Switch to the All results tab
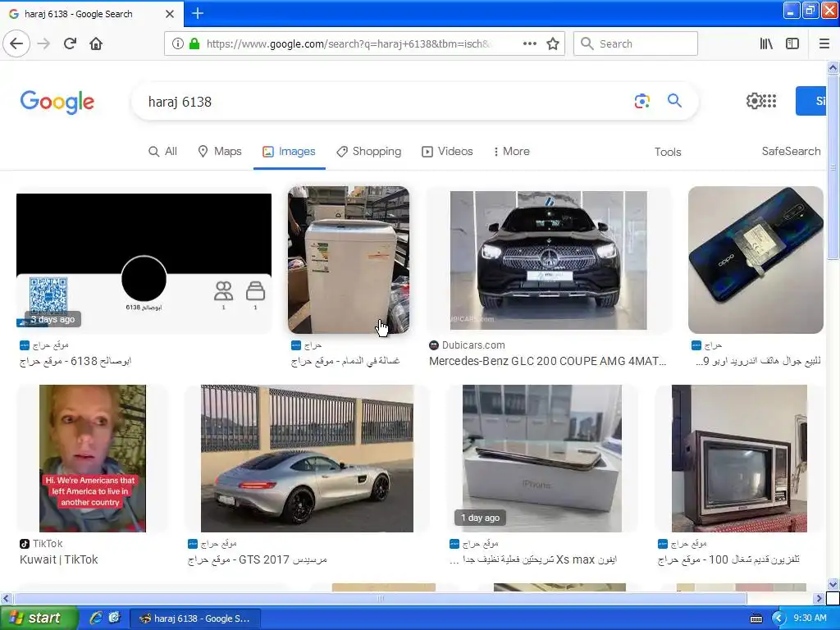The height and width of the screenshot is (630, 840). 162,152
